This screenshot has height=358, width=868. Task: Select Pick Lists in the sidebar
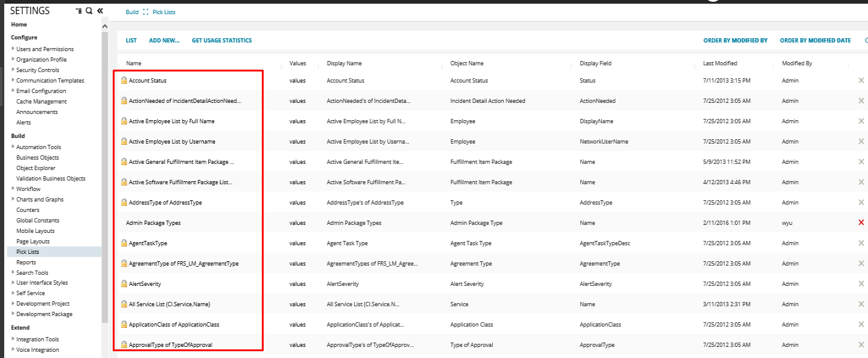tap(28, 252)
